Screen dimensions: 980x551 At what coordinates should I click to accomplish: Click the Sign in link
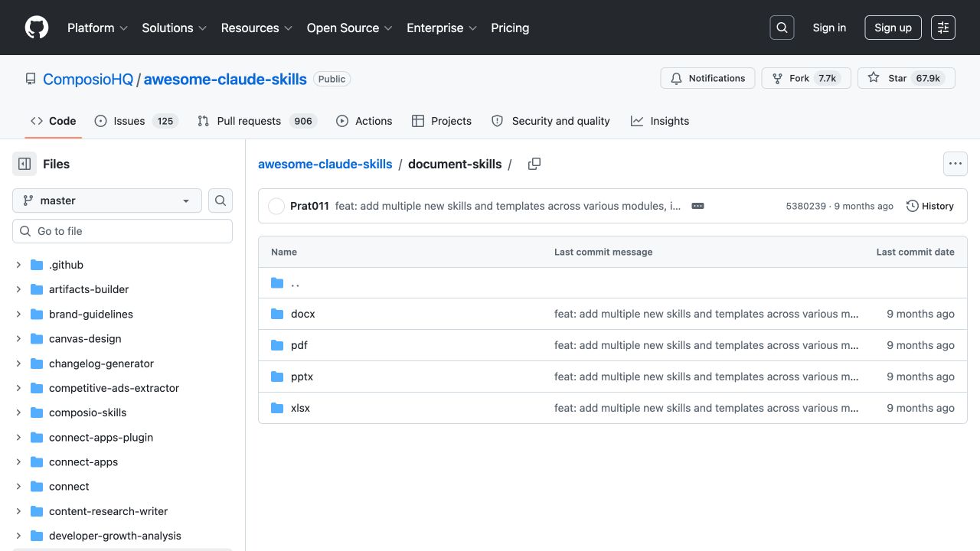click(x=829, y=28)
